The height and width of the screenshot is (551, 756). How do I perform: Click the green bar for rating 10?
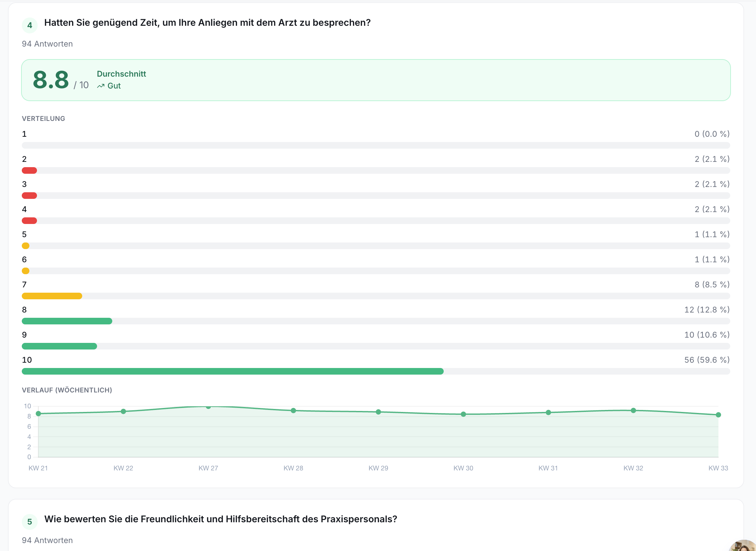click(233, 371)
